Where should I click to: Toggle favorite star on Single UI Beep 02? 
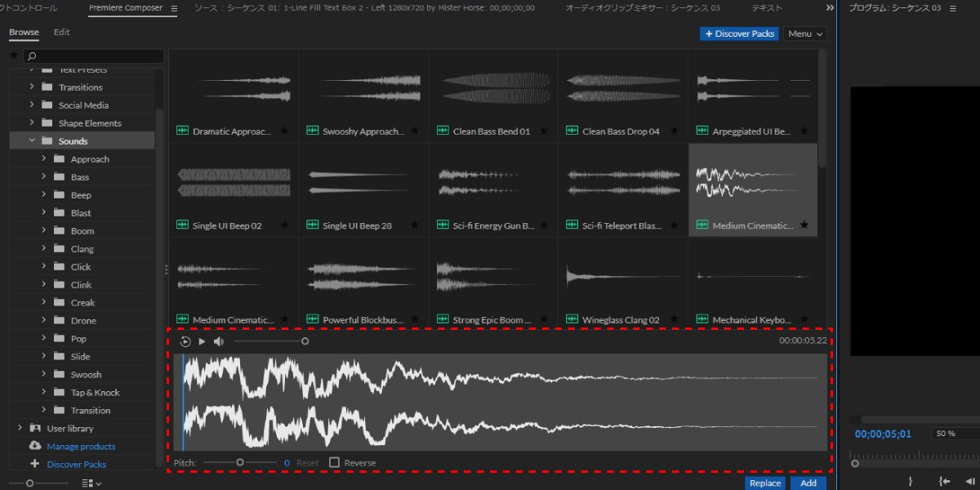click(284, 225)
